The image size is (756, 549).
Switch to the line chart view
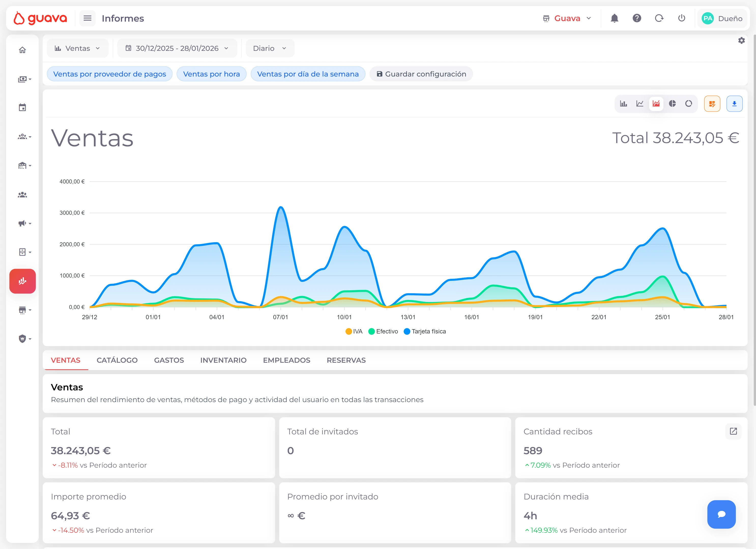[x=640, y=104]
